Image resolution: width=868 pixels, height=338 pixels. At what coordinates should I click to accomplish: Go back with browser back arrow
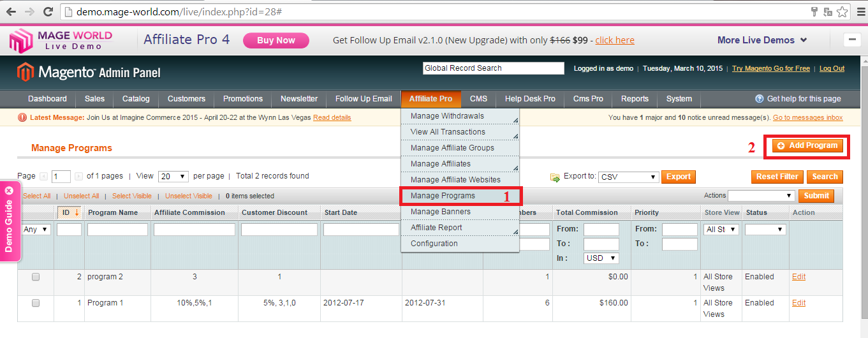click(11, 11)
